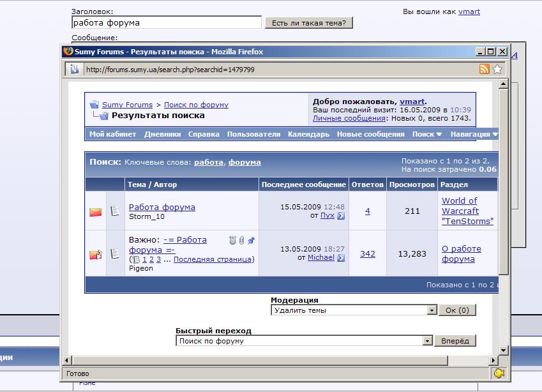542x392 pixels.
Task: Expand the Поиск menu in navbar
Action: [427, 134]
